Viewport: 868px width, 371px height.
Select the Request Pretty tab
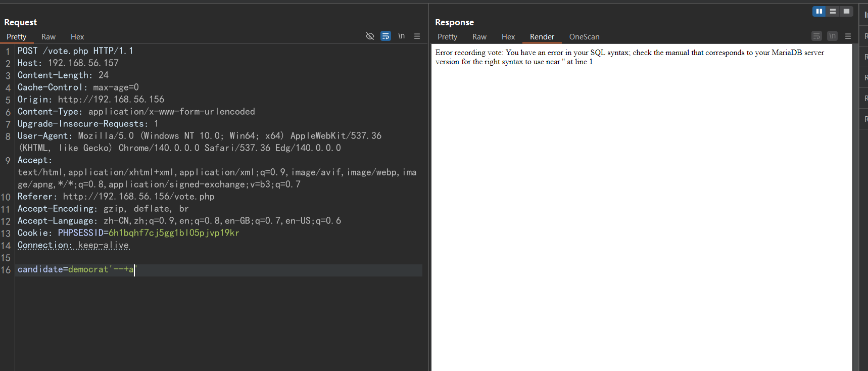17,37
